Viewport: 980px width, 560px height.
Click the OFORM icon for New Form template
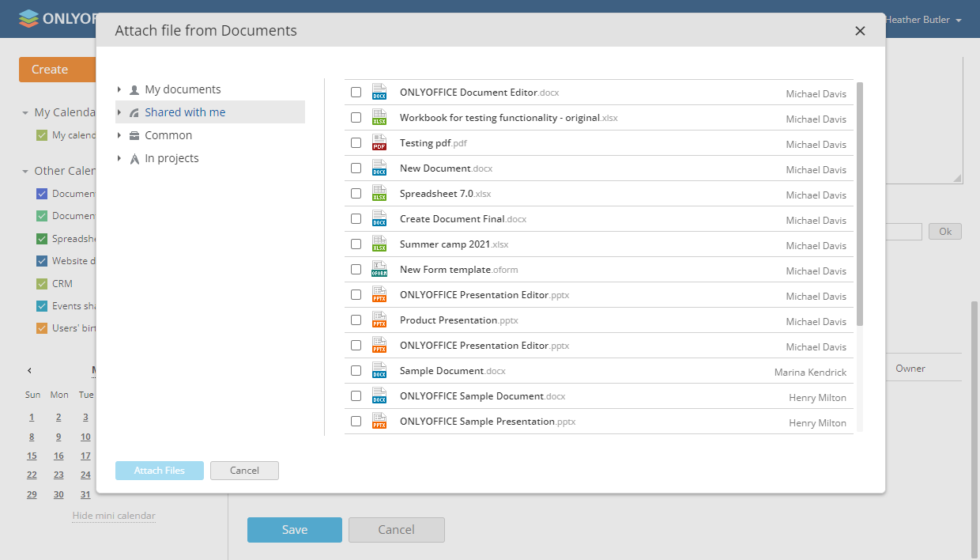pos(379,270)
